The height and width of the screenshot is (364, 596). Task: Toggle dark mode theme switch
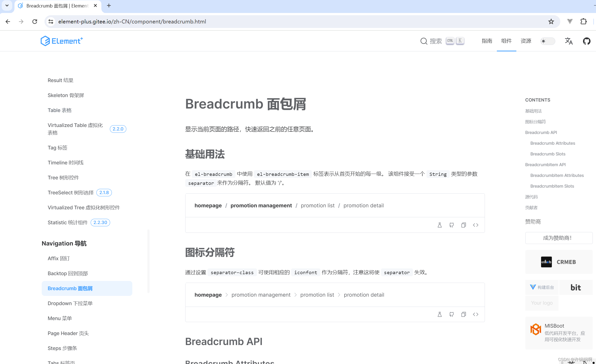[x=548, y=41]
